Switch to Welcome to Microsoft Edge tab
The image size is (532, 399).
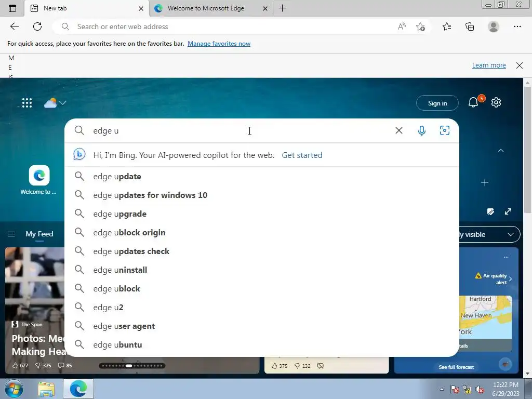(210, 8)
